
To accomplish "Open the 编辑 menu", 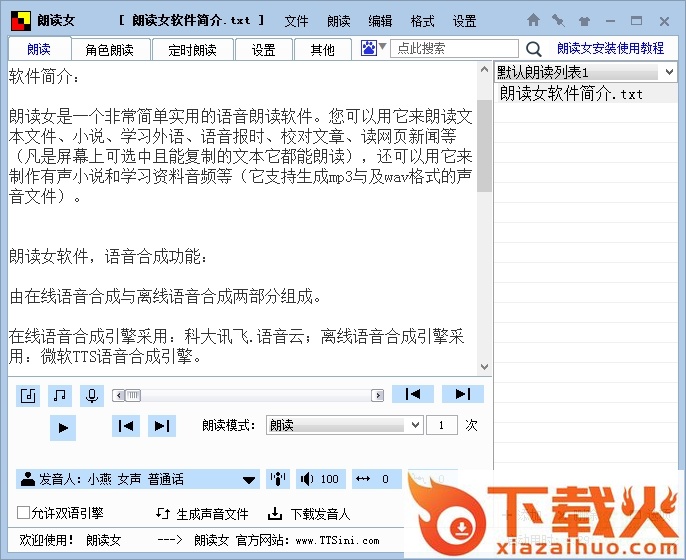I will (x=380, y=21).
